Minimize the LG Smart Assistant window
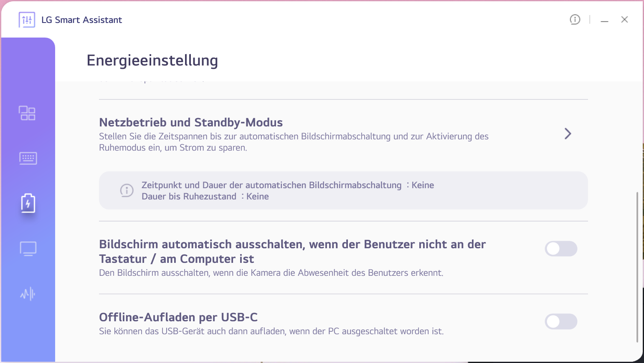The image size is (644, 363). (x=604, y=20)
